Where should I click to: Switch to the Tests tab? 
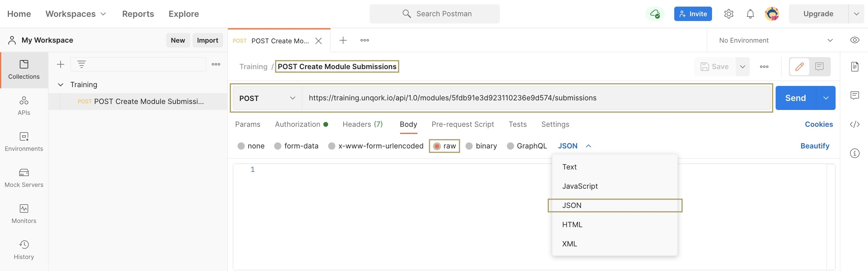pyautogui.click(x=518, y=124)
